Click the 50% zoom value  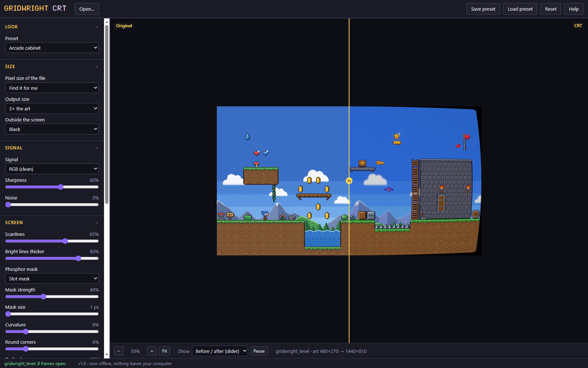coord(135,351)
